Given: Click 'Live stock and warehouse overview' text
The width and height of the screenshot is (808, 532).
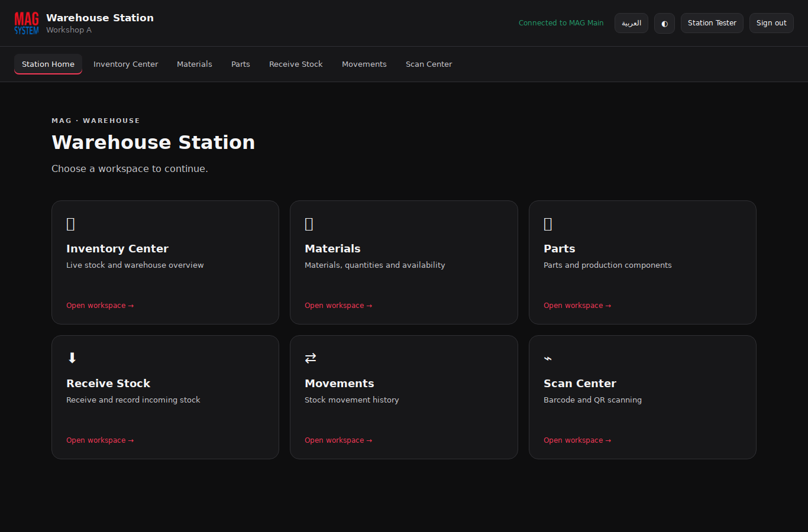Looking at the screenshot, I should [x=135, y=265].
